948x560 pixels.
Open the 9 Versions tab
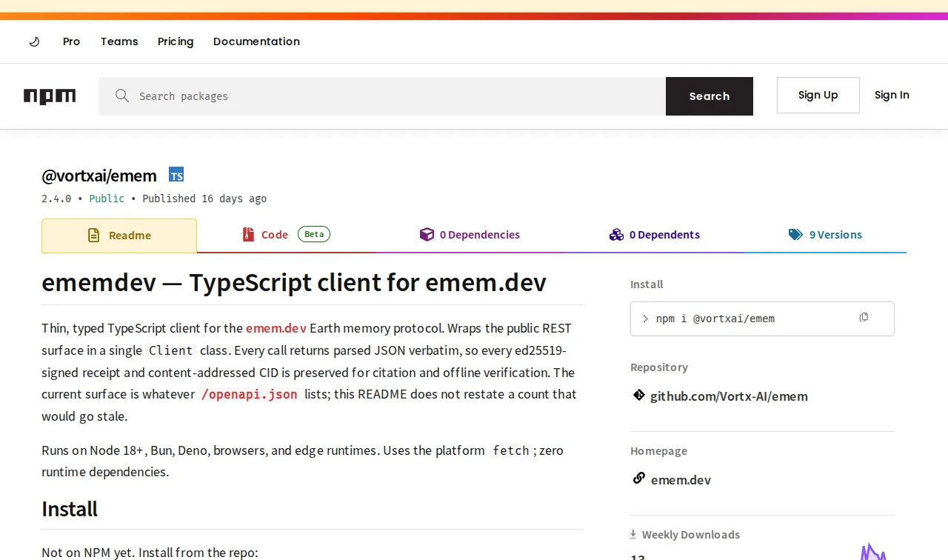coord(825,235)
